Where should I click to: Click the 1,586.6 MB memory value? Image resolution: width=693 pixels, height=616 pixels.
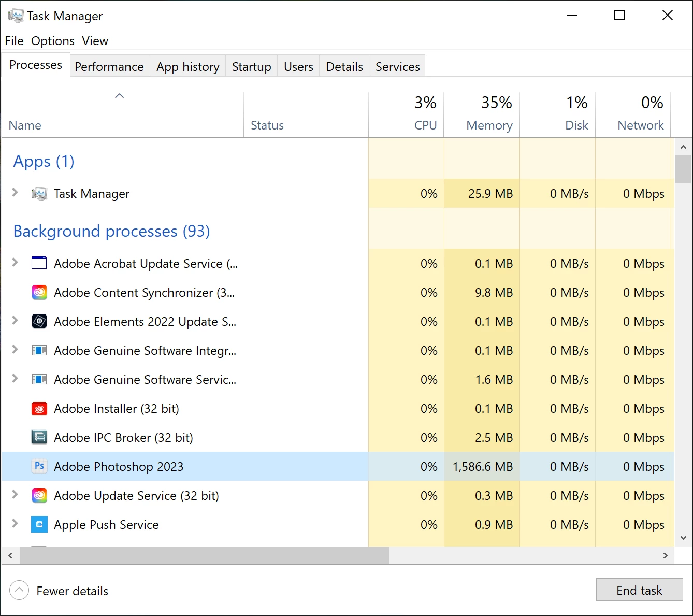(x=483, y=467)
